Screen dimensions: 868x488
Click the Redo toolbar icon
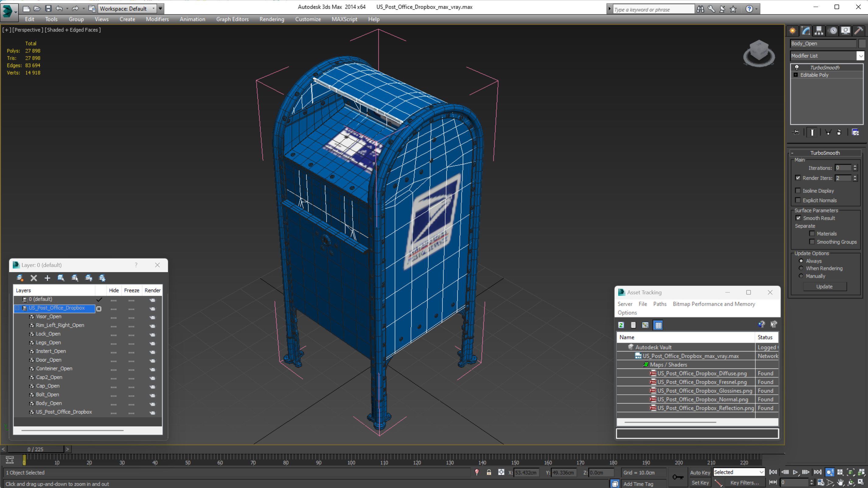[75, 9]
